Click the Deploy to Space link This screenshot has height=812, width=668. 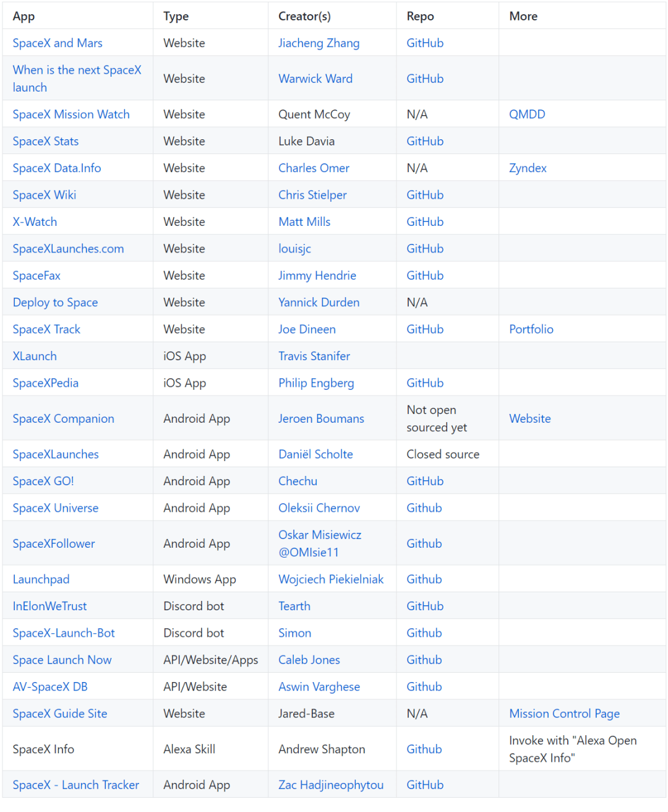click(55, 303)
